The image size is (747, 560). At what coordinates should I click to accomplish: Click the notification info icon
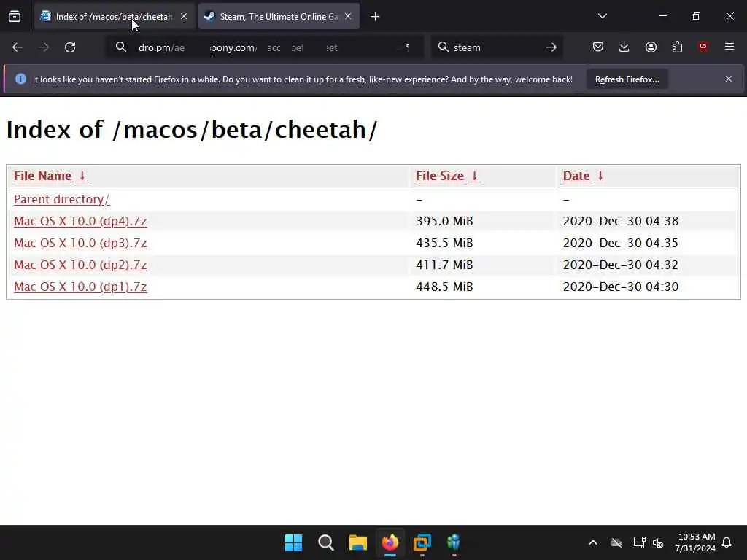tap(20, 79)
